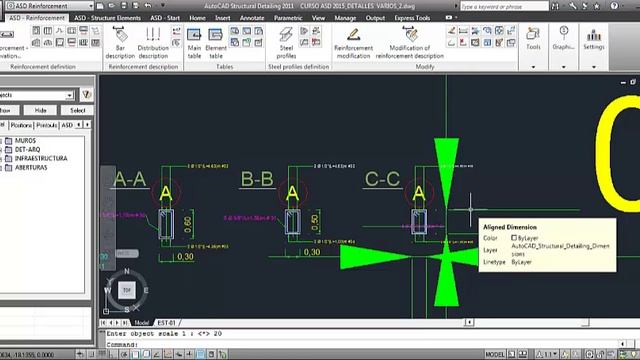Open the Home ribbon tab
This screenshot has height=360, width=640.
(197, 18)
